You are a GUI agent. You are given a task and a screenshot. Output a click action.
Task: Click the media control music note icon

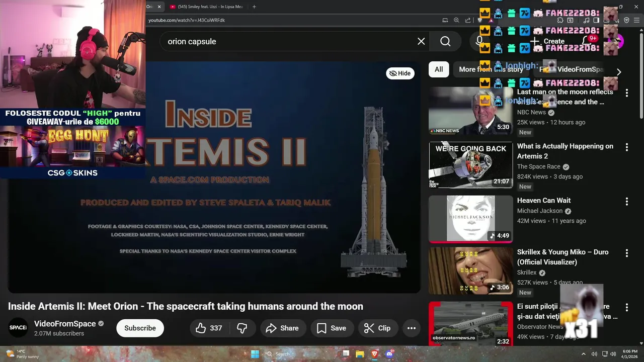[x=586, y=20]
